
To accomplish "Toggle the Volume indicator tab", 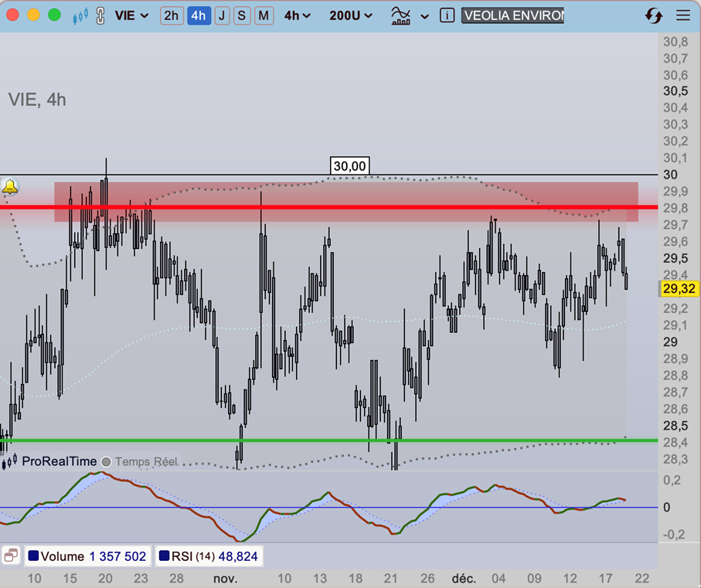I will click(87, 556).
